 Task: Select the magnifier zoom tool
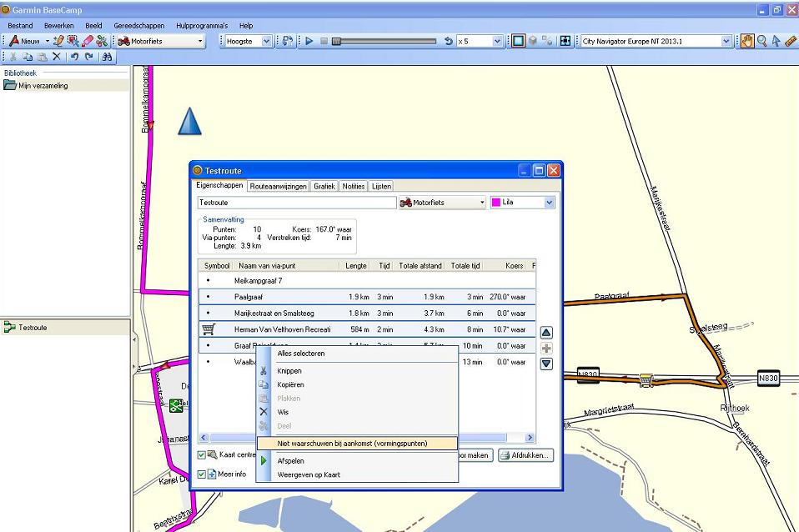coord(761,42)
